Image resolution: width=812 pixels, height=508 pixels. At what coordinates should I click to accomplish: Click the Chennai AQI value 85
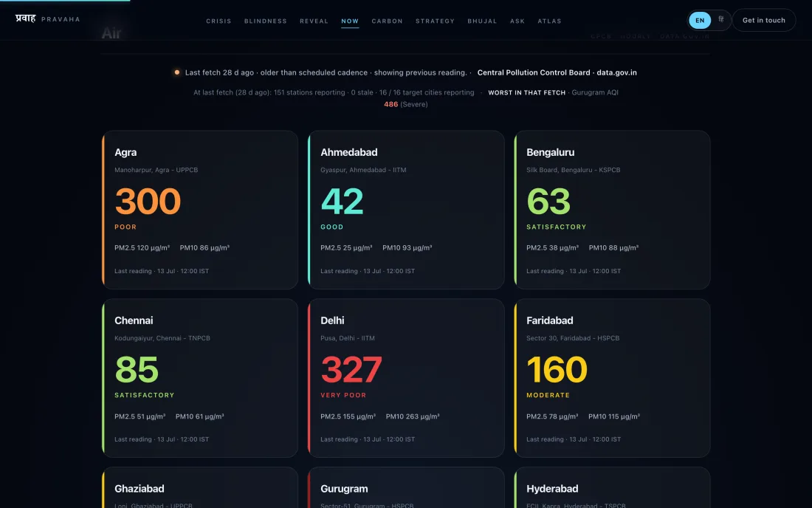[137, 369]
